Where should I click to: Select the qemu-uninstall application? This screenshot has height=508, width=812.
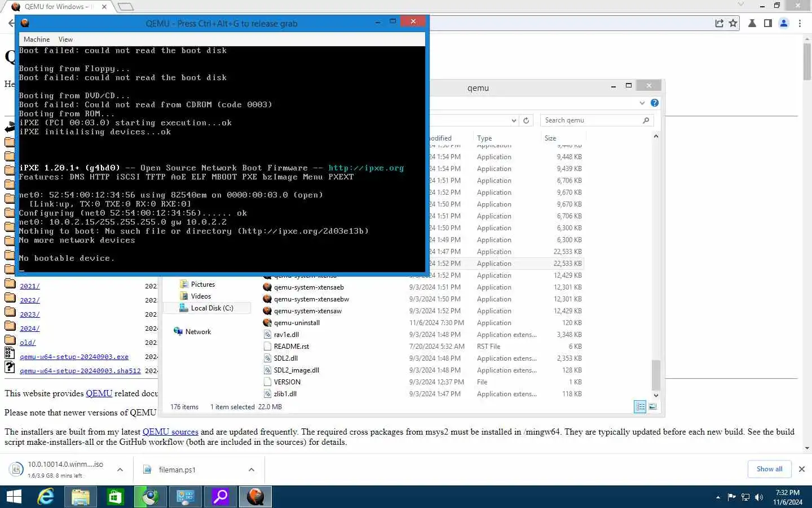[297, 323]
